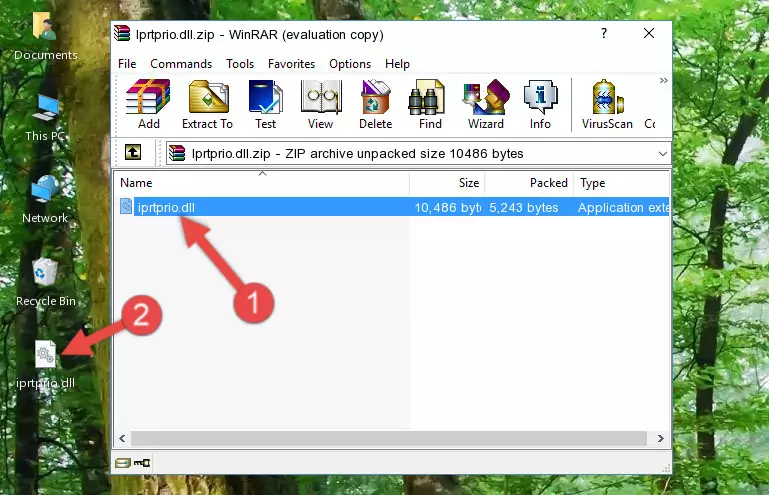This screenshot has height=495, width=769.
Task: Click the WinRAR title bar icon
Action: tap(122, 33)
